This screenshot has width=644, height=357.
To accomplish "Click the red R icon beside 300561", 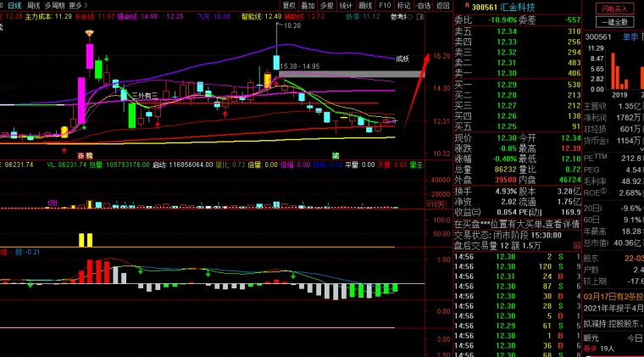I will pos(466,6).
